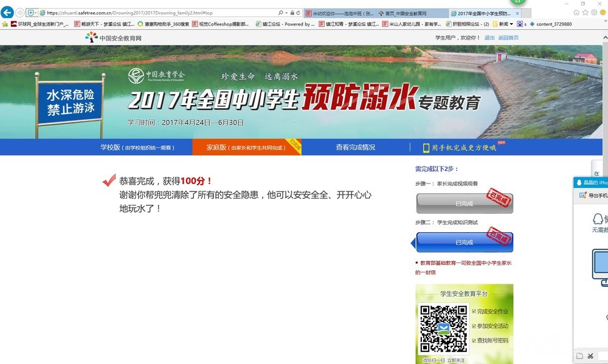Click the folder icon in QQ panel

(580, 356)
